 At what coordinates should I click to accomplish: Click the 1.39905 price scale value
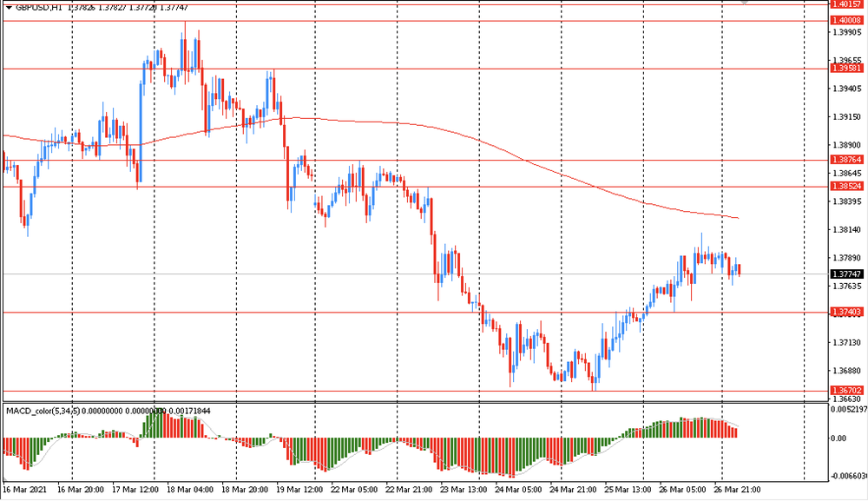(x=847, y=32)
